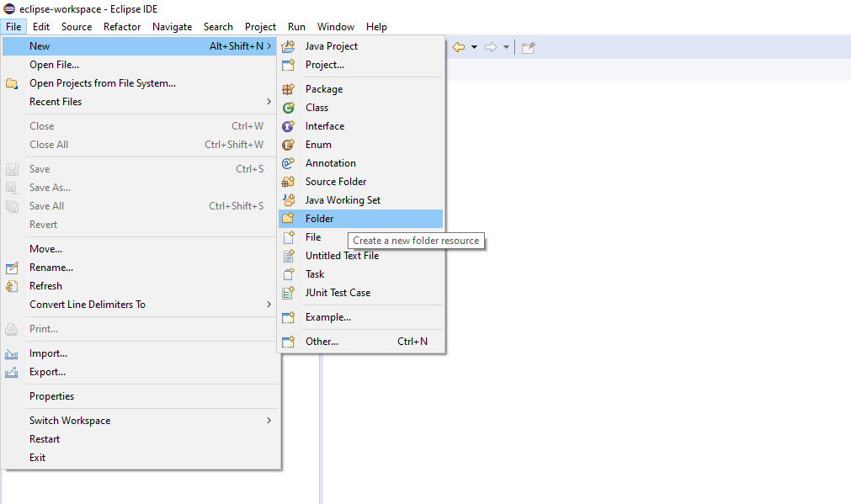
Task: Select JUnit Test Case label
Action: [x=338, y=293]
